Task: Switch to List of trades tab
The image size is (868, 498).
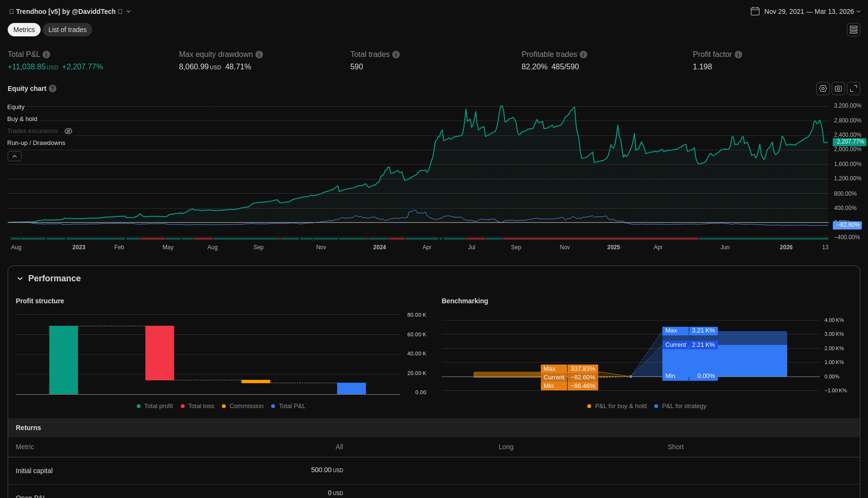Action: [67, 30]
